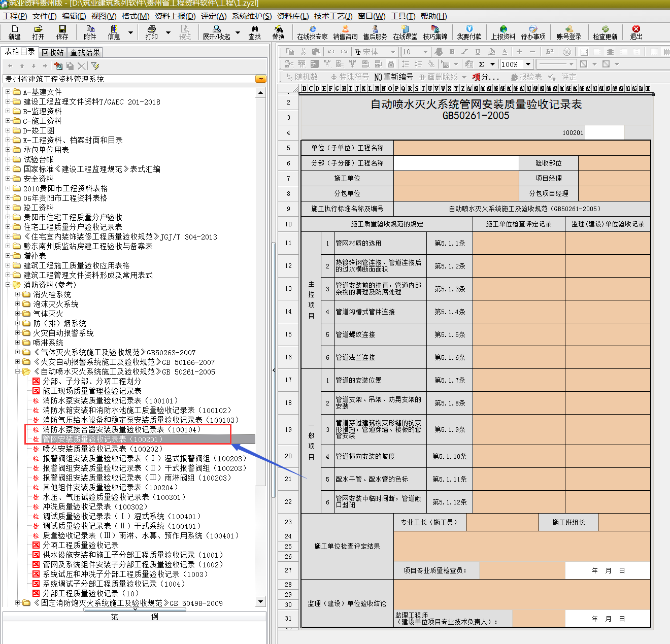This screenshot has width=670, height=644.
Task: Click the bold B formatting icon
Action: (x=452, y=52)
